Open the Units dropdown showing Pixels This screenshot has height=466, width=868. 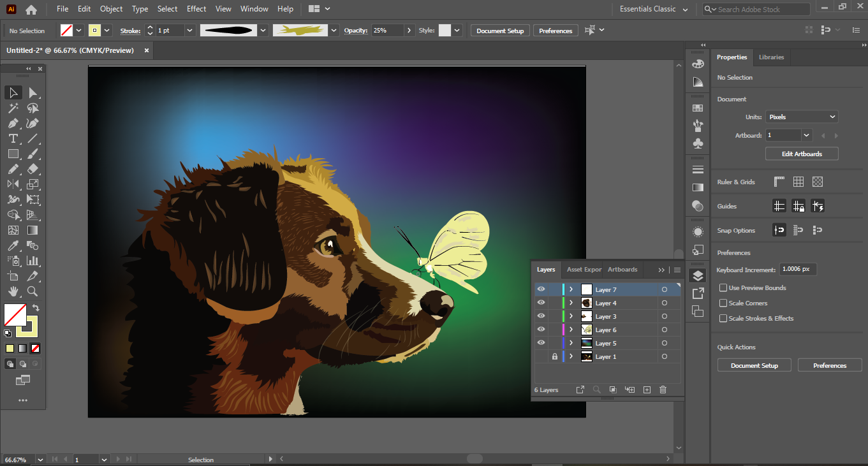click(x=802, y=116)
